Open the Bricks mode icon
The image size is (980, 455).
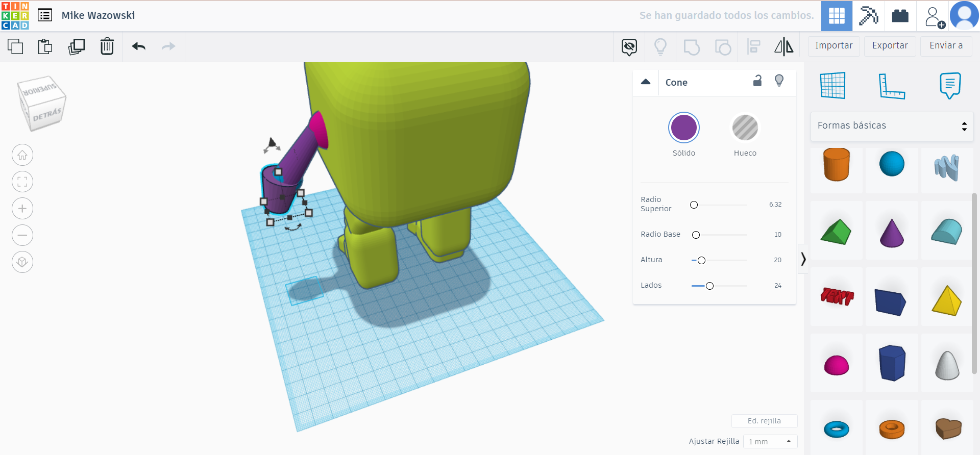click(900, 16)
